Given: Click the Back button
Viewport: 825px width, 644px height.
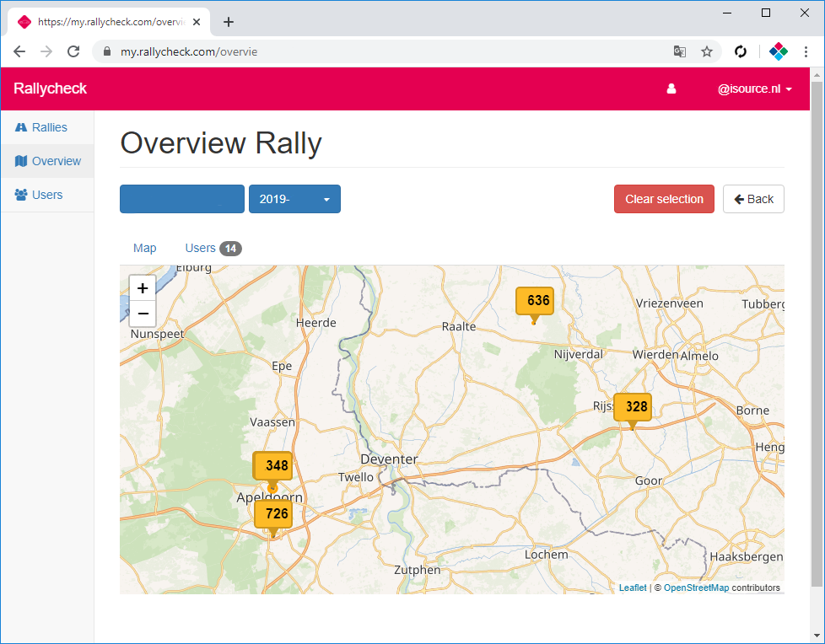Looking at the screenshot, I should [x=753, y=199].
